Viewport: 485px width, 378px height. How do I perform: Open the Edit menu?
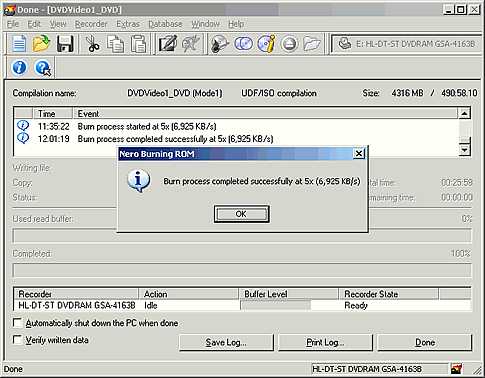pyautogui.click(x=34, y=24)
